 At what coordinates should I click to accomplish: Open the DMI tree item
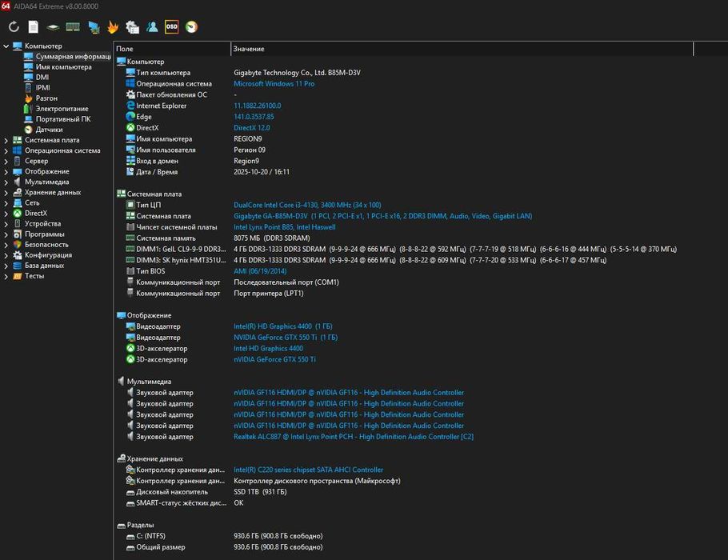[x=42, y=77]
